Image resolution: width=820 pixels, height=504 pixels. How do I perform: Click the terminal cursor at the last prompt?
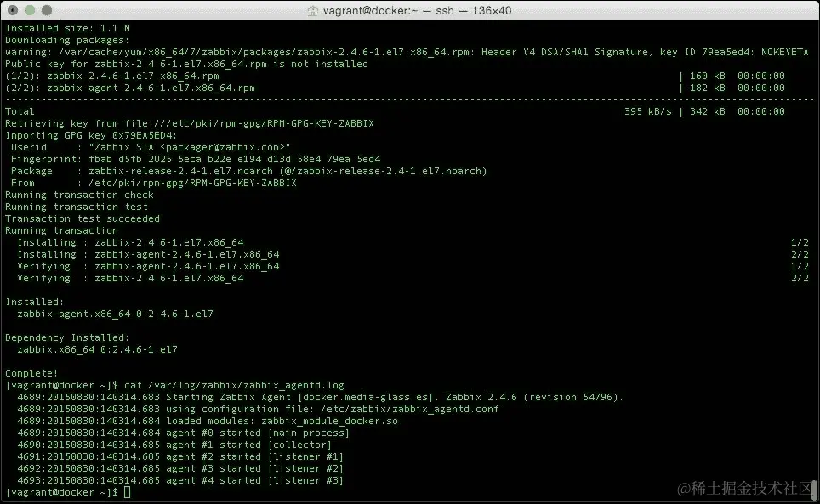pos(127,492)
